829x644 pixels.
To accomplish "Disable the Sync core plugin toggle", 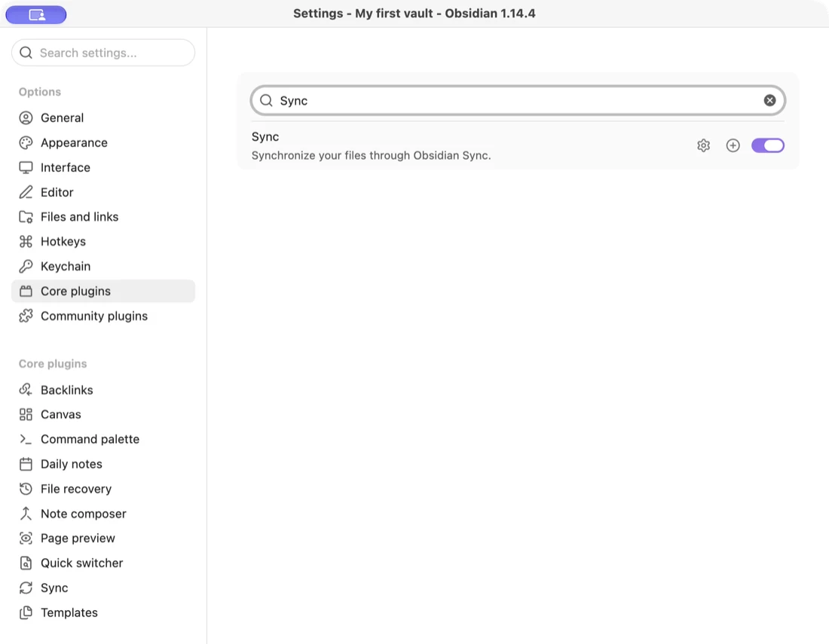I will coord(768,145).
